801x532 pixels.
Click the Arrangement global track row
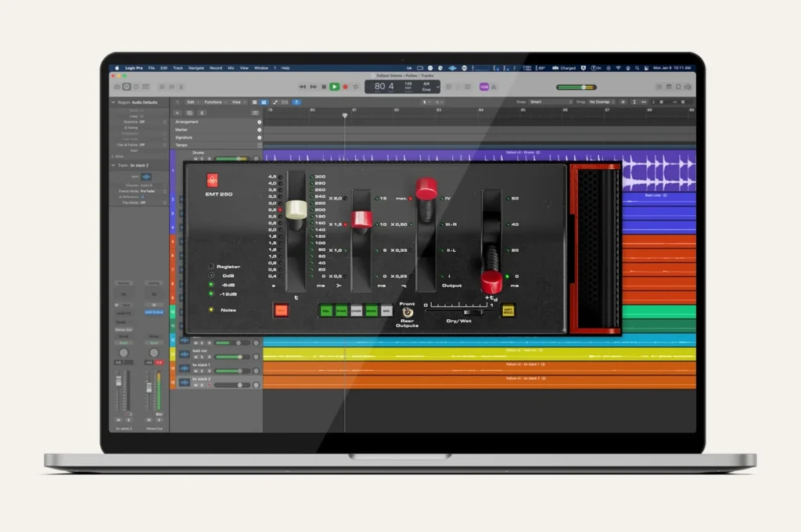click(216, 122)
